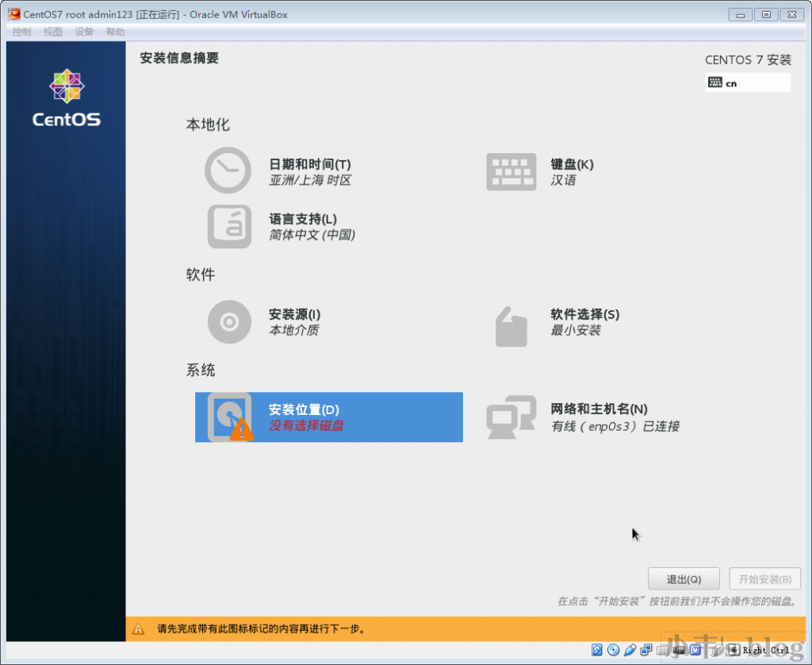Click the 没有选择磁盘 warning text

click(306, 425)
